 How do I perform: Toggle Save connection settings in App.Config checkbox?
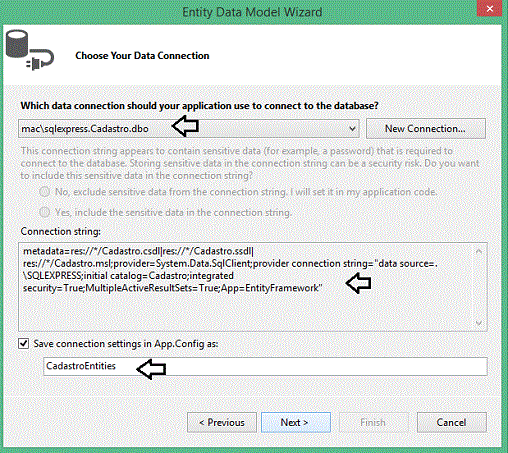click(x=23, y=343)
